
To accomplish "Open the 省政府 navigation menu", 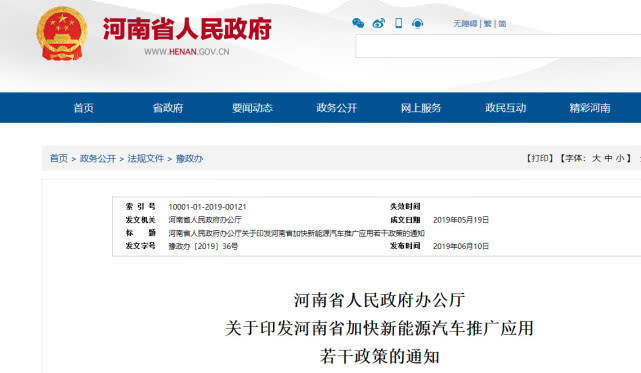I will click(x=168, y=108).
